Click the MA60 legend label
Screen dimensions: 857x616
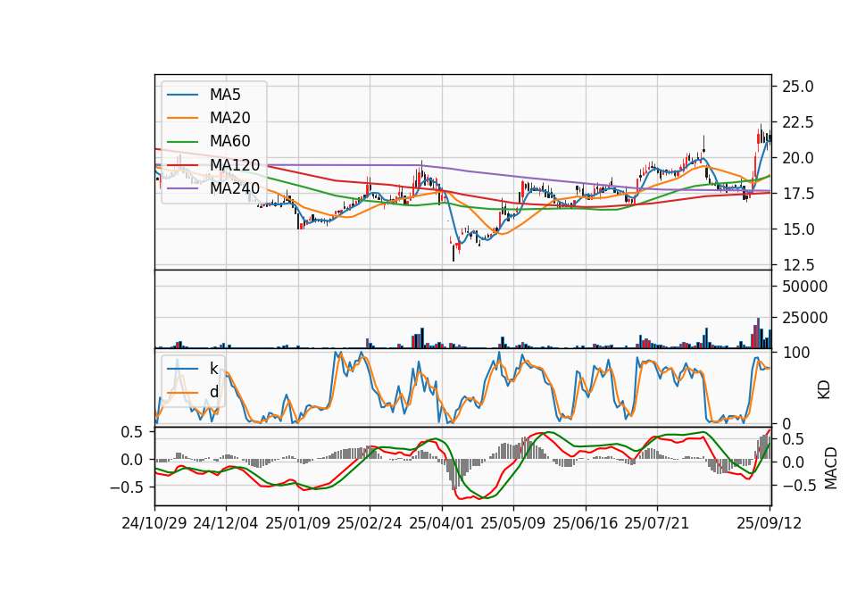click(x=229, y=141)
